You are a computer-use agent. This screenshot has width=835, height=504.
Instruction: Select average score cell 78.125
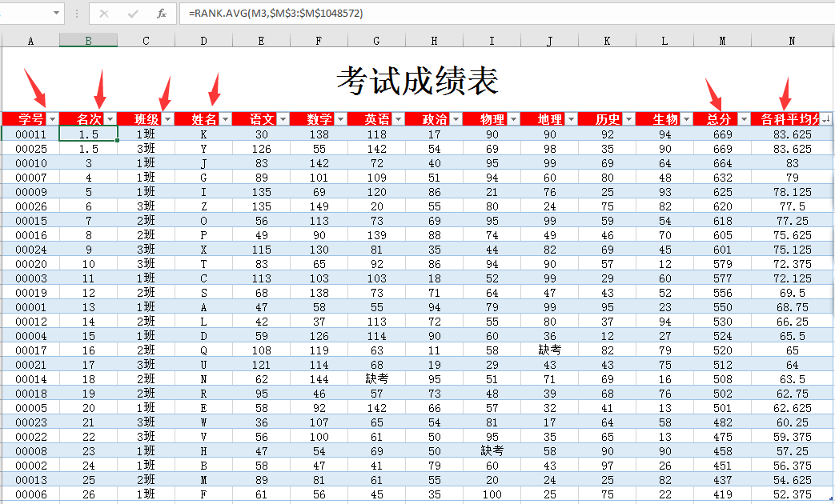(x=792, y=191)
